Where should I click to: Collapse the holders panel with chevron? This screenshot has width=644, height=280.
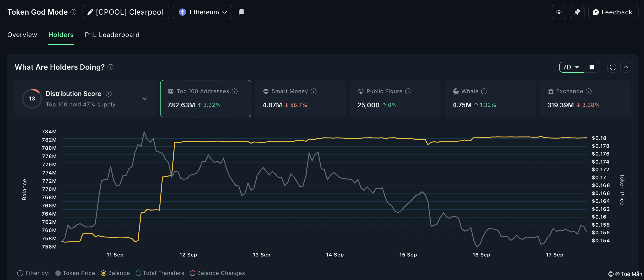(625, 67)
